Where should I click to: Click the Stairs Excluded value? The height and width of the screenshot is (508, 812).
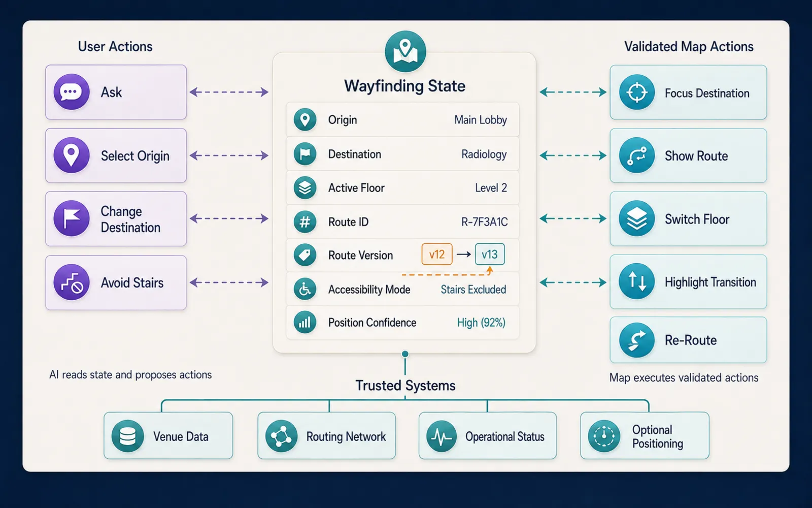[473, 290]
